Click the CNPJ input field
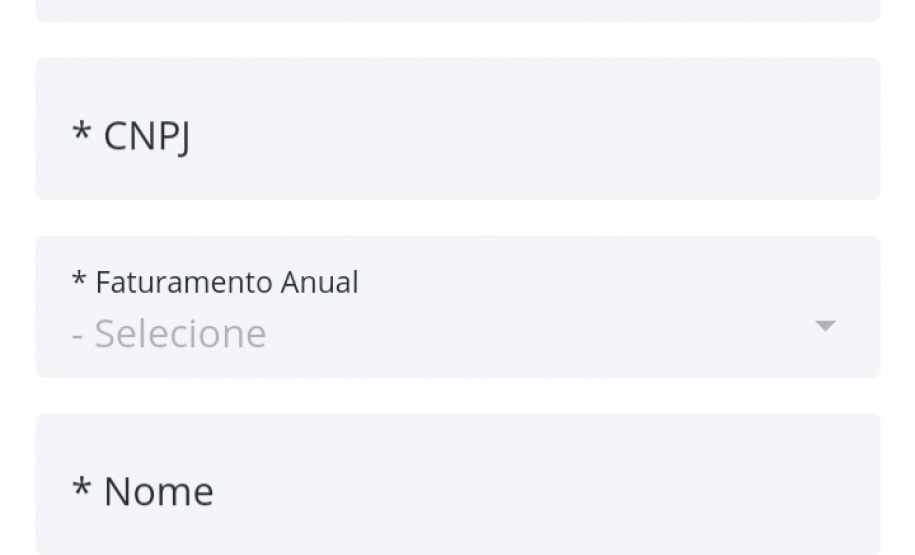This screenshot has height=555, width=915. [x=458, y=129]
